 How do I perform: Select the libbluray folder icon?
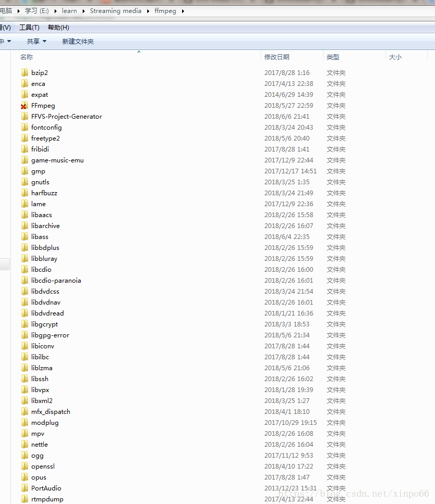[24, 259]
